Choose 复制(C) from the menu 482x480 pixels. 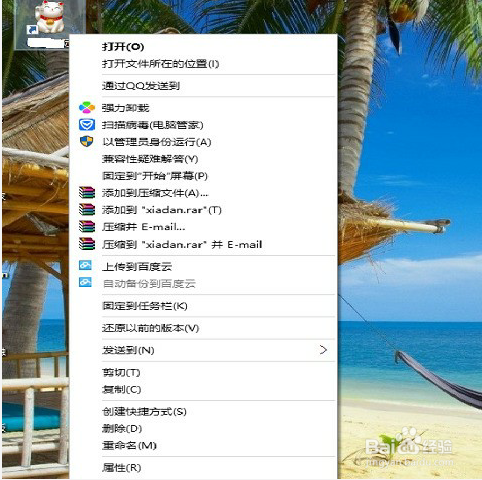click(121, 389)
